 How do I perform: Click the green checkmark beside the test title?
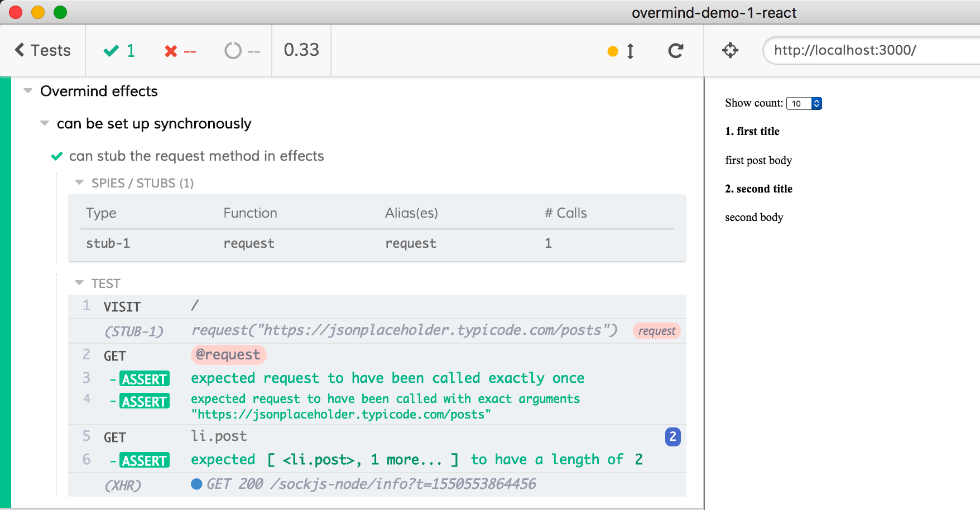tap(57, 156)
